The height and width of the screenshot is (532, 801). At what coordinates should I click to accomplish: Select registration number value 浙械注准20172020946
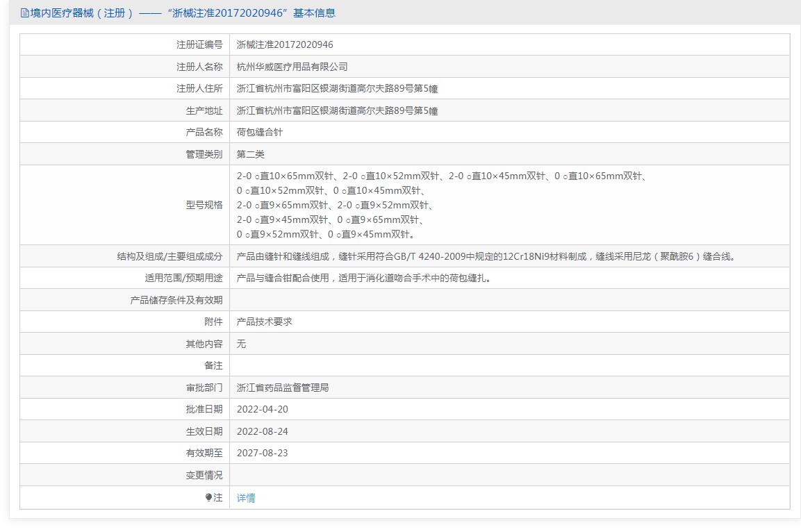[285, 45]
